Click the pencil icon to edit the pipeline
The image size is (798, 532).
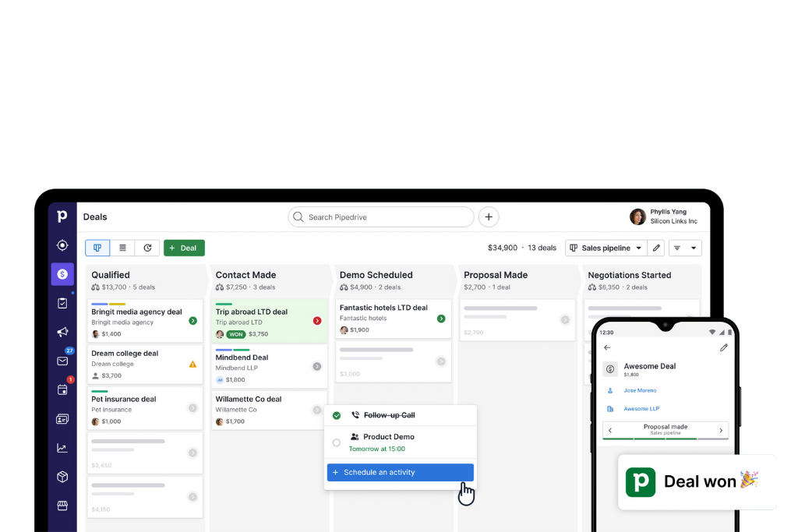pyautogui.click(x=655, y=248)
